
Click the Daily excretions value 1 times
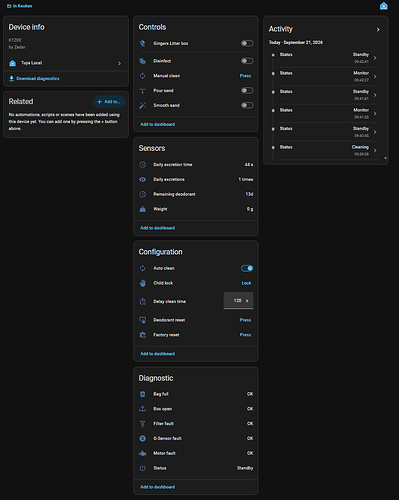pyautogui.click(x=246, y=179)
